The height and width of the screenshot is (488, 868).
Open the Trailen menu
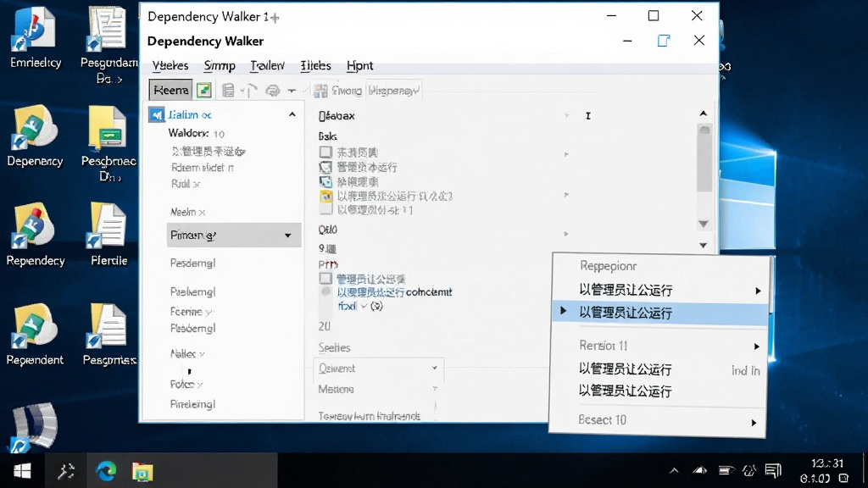click(267, 66)
